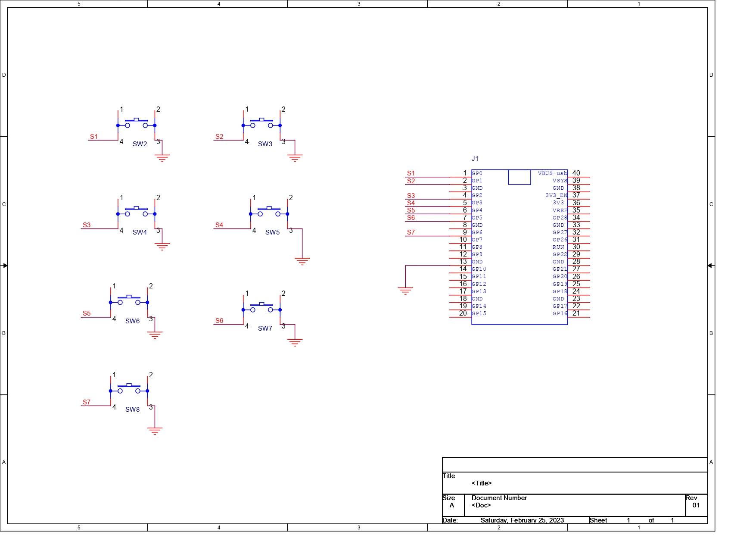The height and width of the screenshot is (535, 756).
Task: Click the S4 net label beside SW5
Action: 219,225
